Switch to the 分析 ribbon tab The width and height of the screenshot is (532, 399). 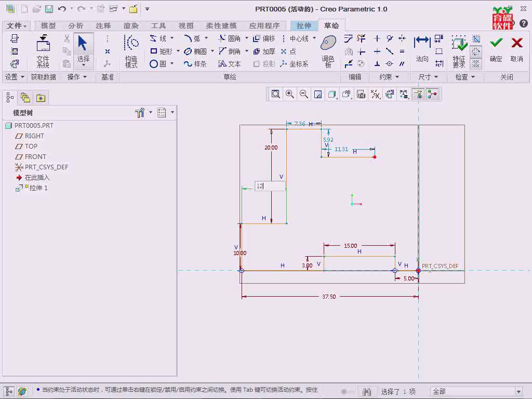click(75, 25)
